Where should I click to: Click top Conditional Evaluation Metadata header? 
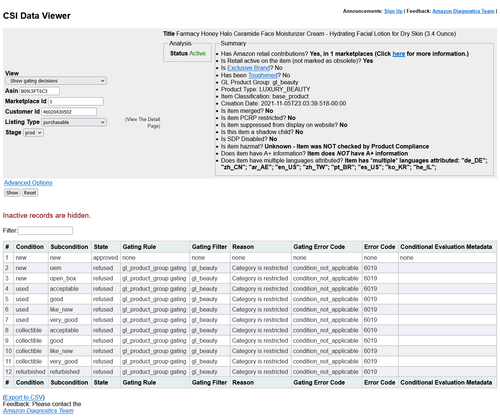pos(446,247)
